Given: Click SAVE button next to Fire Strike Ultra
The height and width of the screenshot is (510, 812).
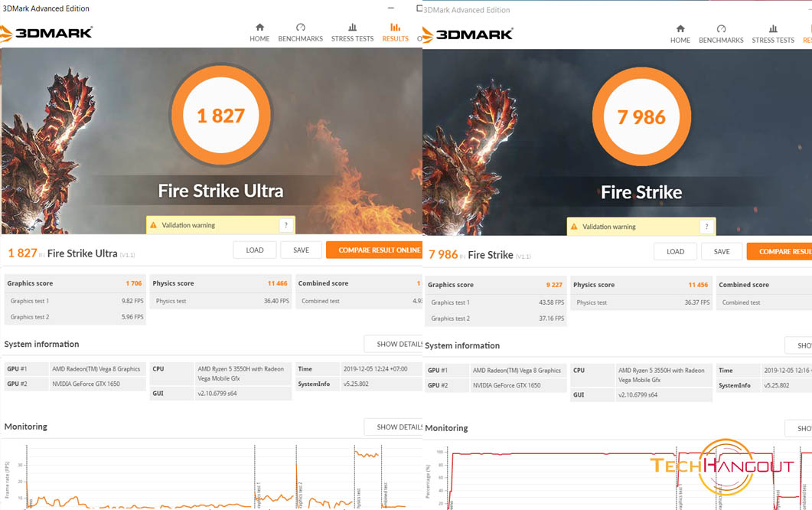Looking at the screenshot, I should (x=301, y=250).
